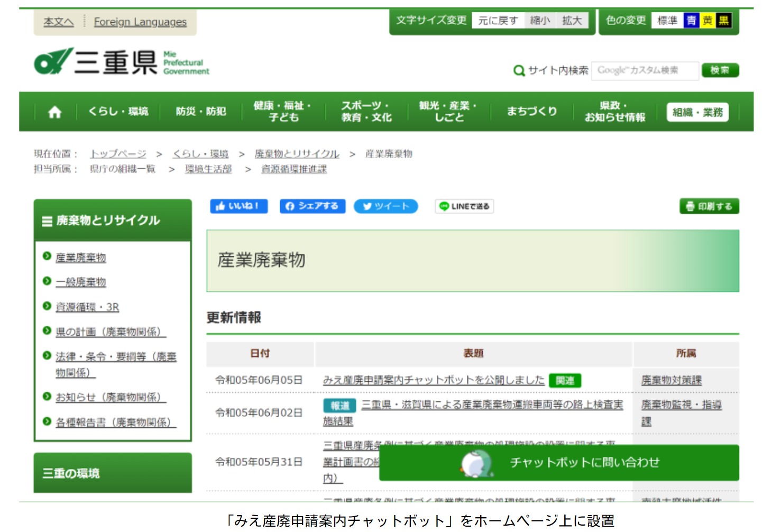Image resolution: width=772 pixels, height=532 pixels.
Task: Open the Foreign Languages link
Action: [x=140, y=22]
